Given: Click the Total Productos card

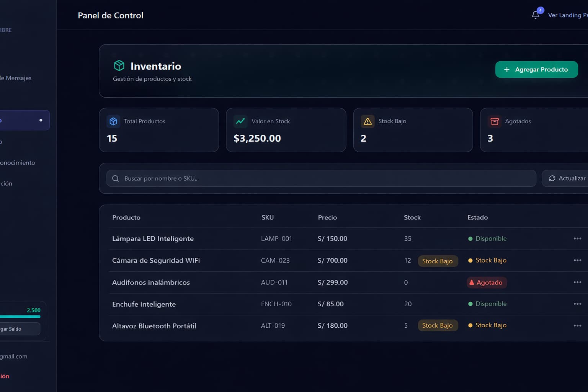Looking at the screenshot, I should pyautogui.click(x=159, y=130).
